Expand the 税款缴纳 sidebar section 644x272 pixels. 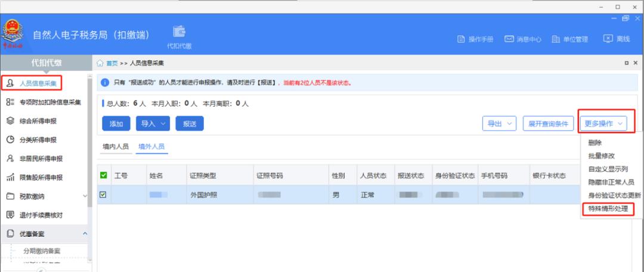click(84, 196)
